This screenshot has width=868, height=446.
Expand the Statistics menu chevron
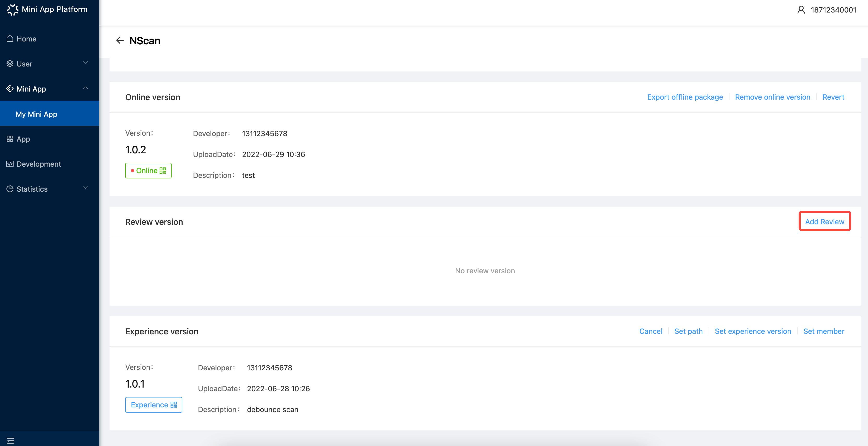point(86,188)
